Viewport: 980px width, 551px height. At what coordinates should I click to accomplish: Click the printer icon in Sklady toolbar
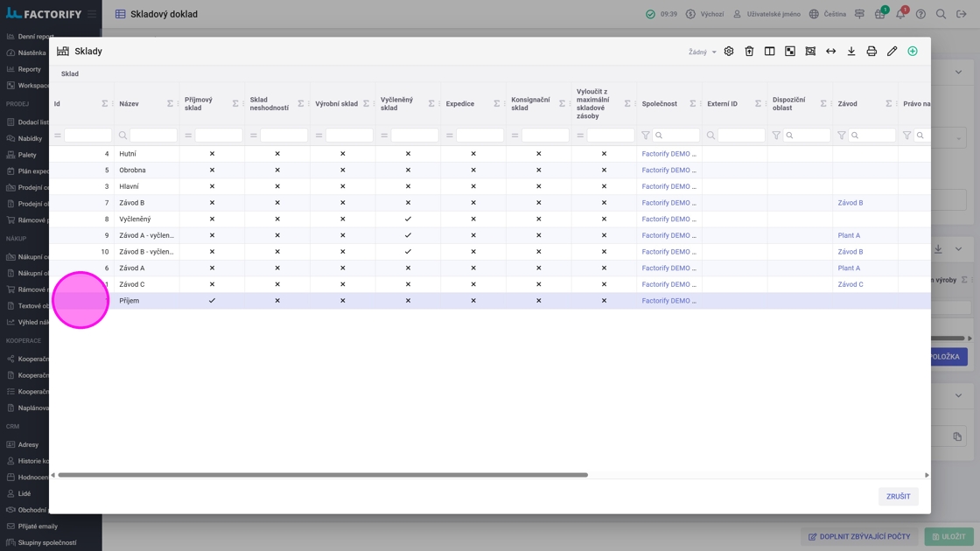pos(871,52)
